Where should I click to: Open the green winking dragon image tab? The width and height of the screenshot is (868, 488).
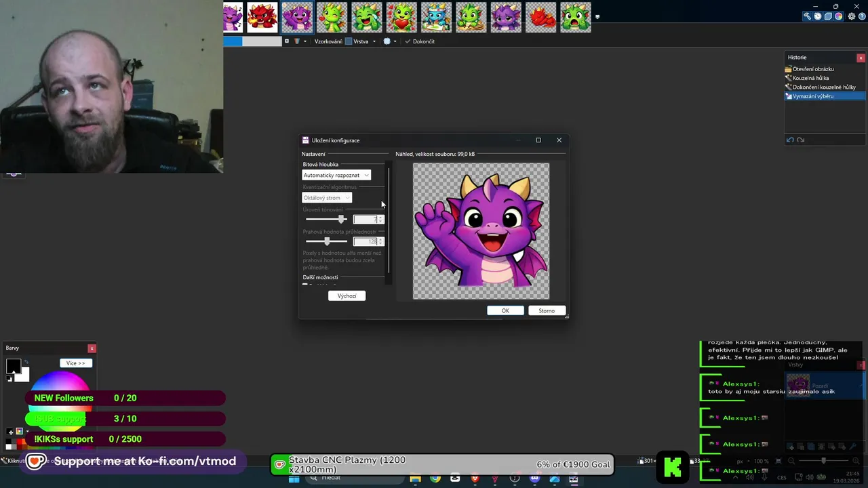332,17
